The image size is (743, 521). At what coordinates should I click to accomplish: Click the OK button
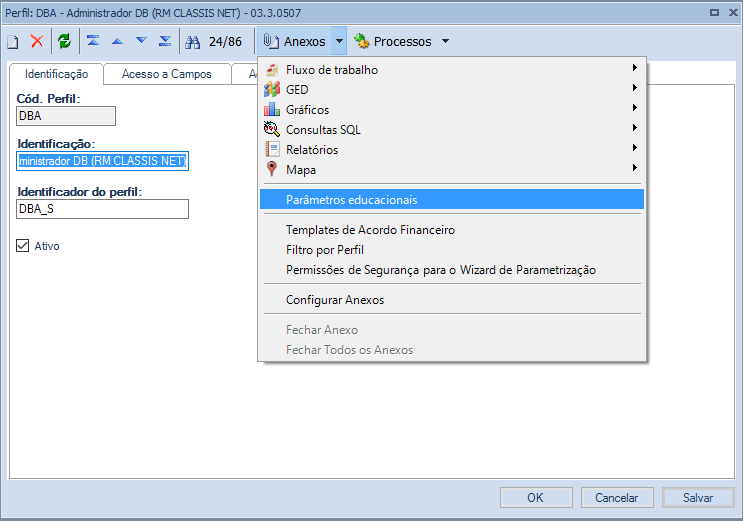pyautogui.click(x=536, y=498)
